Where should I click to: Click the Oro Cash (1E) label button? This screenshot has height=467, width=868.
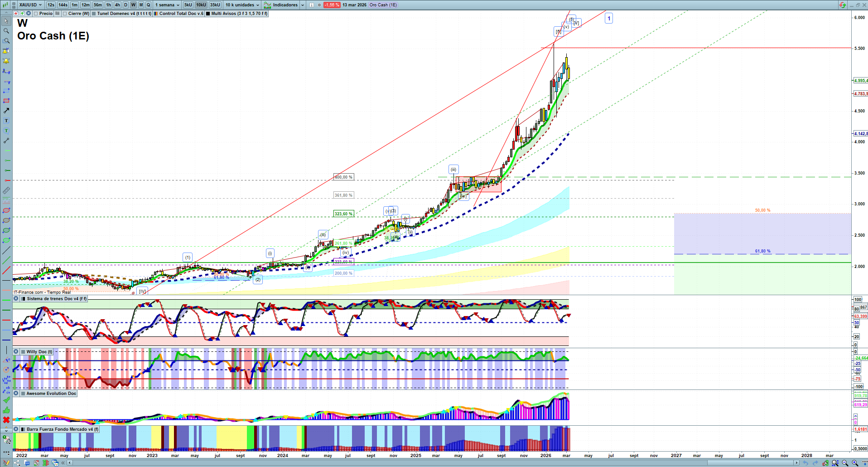(383, 5)
